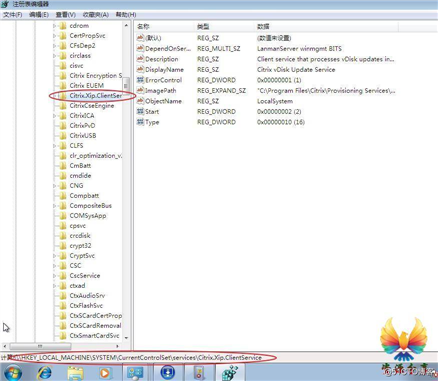438x381 pixels.
Task: Open the 编辑(E) menu
Action: pos(39,15)
